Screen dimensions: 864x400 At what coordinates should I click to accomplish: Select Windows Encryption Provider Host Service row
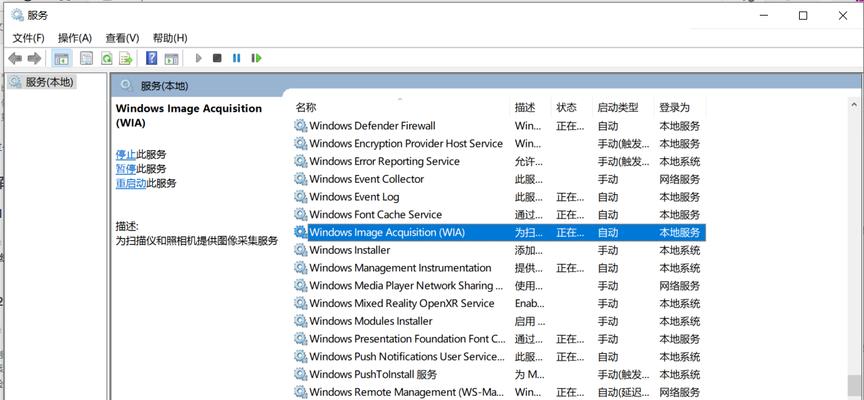[499, 143]
